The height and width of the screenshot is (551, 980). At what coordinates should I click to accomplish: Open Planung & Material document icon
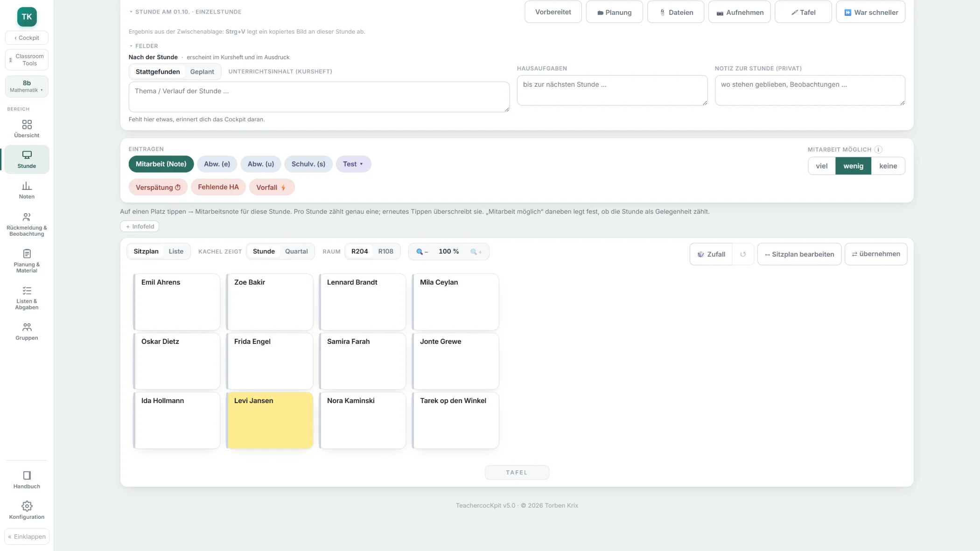27,254
